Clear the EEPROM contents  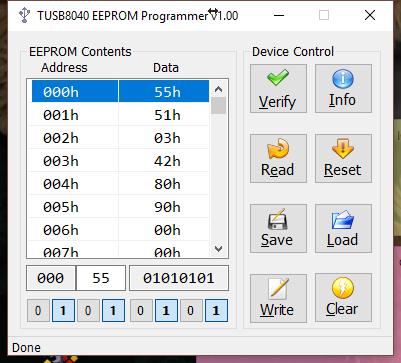343,298
